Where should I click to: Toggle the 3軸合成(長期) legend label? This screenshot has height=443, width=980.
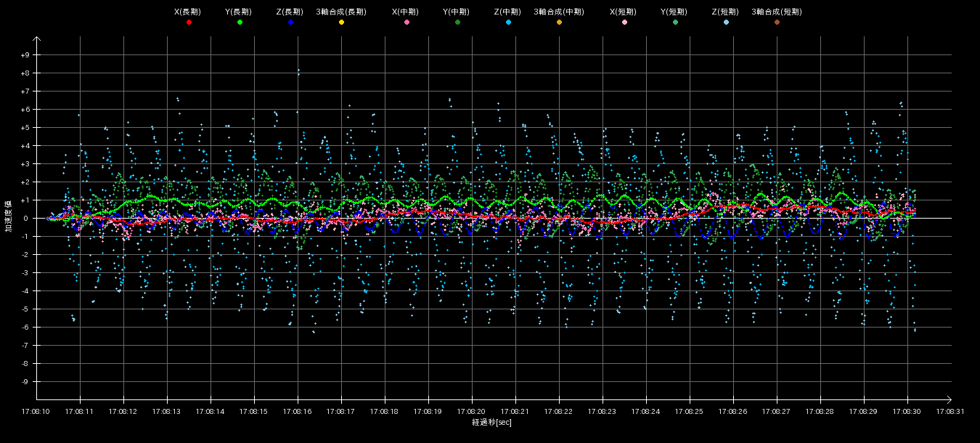click(x=341, y=12)
